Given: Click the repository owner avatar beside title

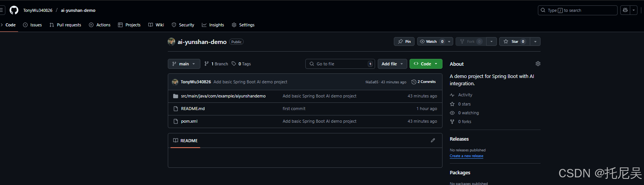Looking at the screenshot, I should [x=171, y=42].
